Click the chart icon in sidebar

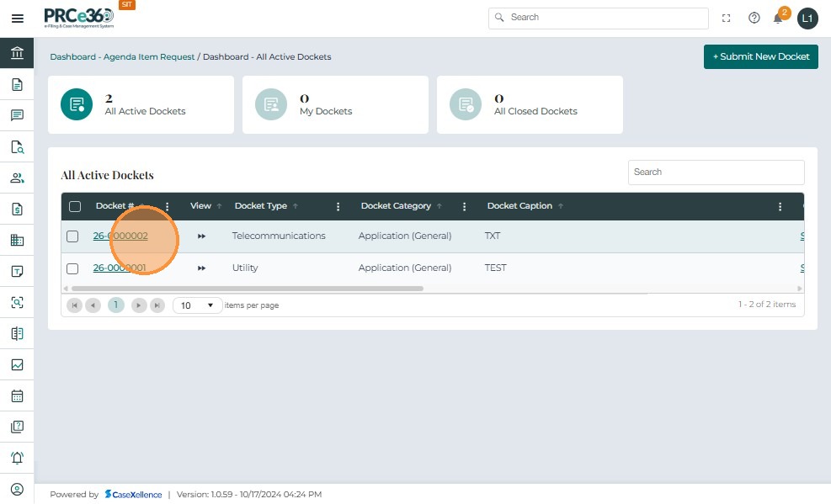(x=17, y=364)
